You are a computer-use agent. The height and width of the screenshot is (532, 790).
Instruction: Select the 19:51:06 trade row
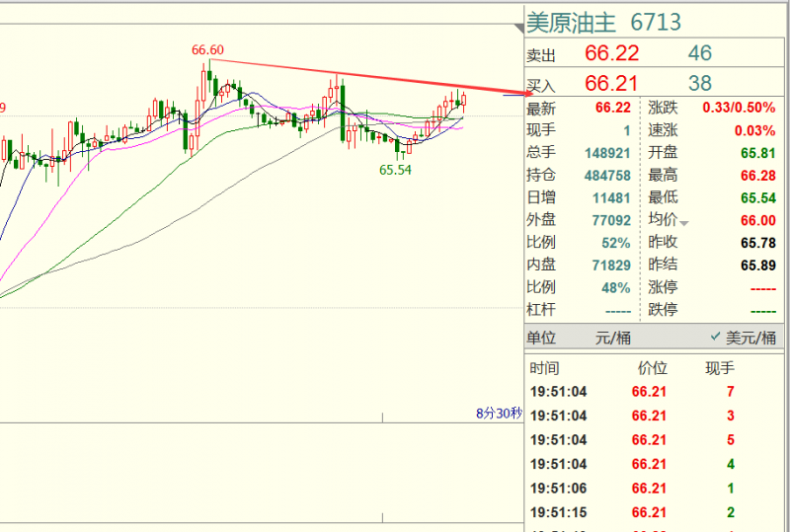[x=632, y=488]
